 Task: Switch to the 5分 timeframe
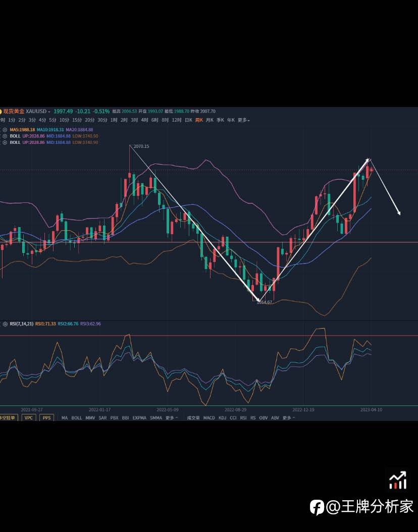tap(53, 120)
